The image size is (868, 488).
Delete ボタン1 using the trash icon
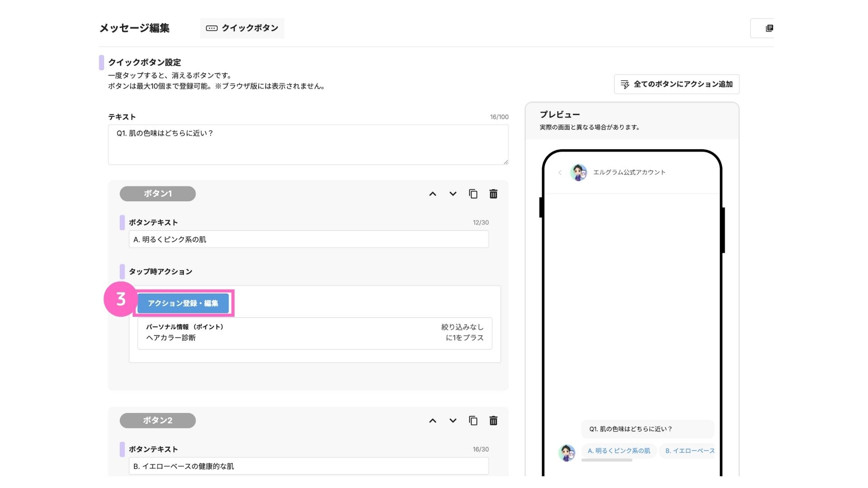(x=493, y=194)
